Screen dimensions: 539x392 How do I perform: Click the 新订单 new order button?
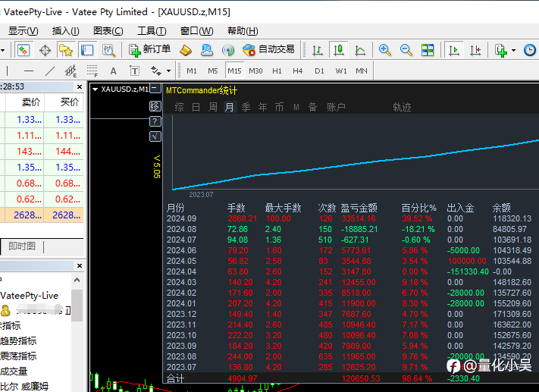point(149,50)
